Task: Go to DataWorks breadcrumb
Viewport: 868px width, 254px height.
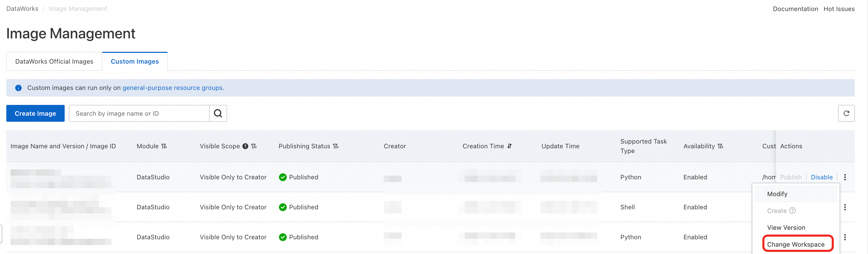Action: click(x=22, y=9)
